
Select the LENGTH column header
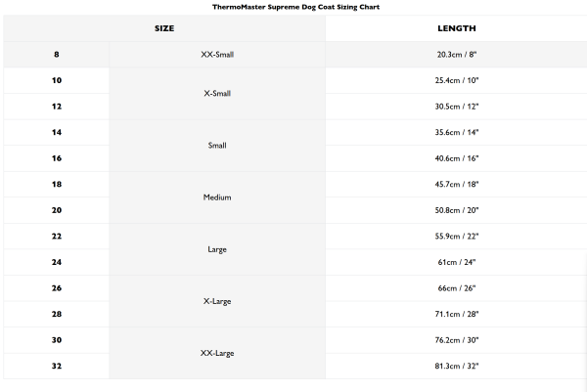pyautogui.click(x=457, y=28)
